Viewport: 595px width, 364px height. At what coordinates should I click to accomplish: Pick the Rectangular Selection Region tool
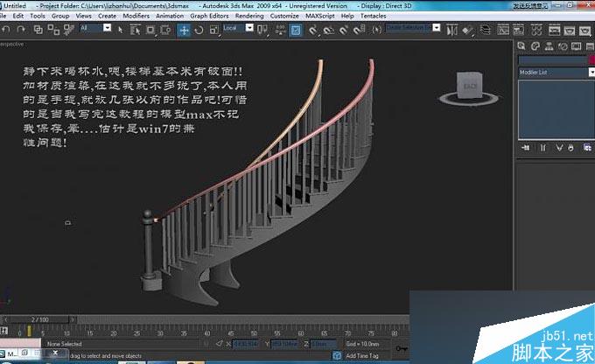point(150,30)
